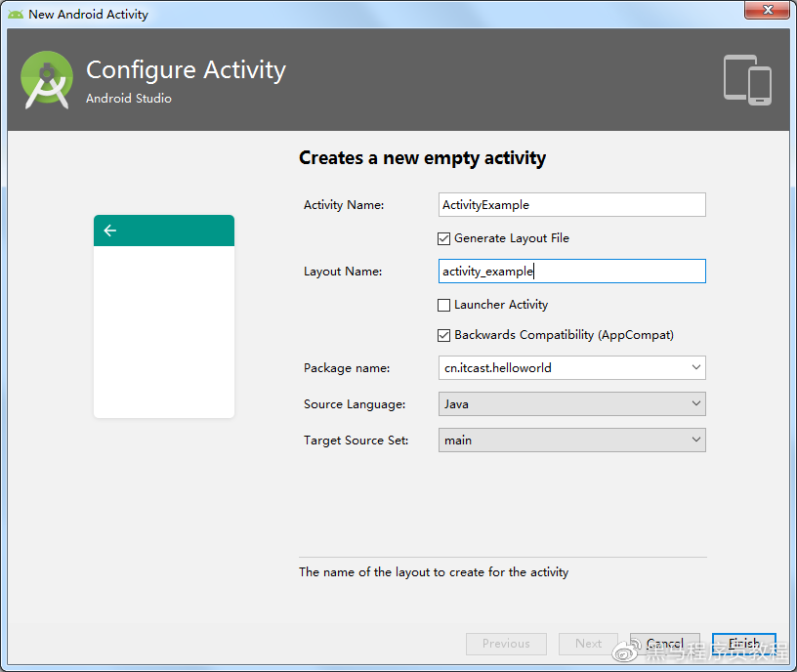Enable the Launcher Activity checkbox
The width and height of the screenshot is (797, 672).
(443, 305)
